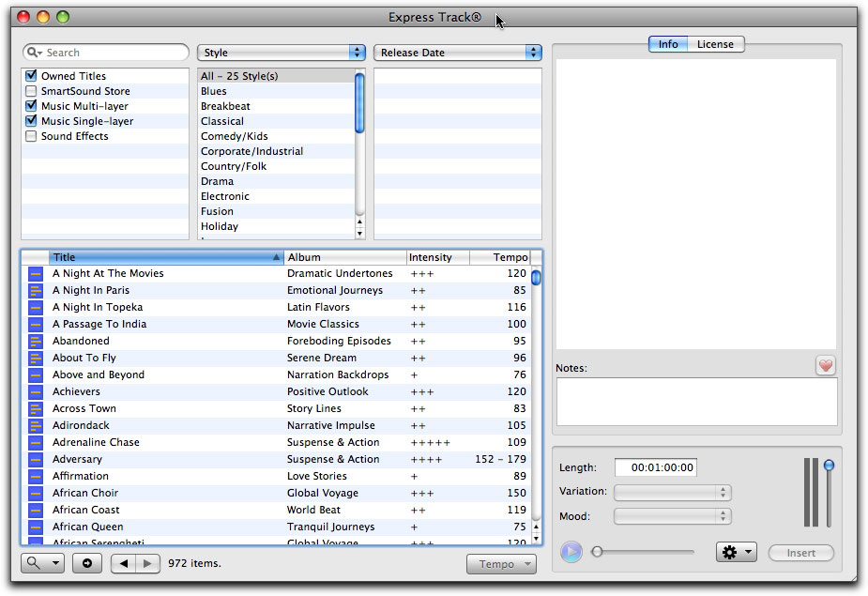Click multi-layer icon beside About To Fly
The image size is (868, 596).
36,358
